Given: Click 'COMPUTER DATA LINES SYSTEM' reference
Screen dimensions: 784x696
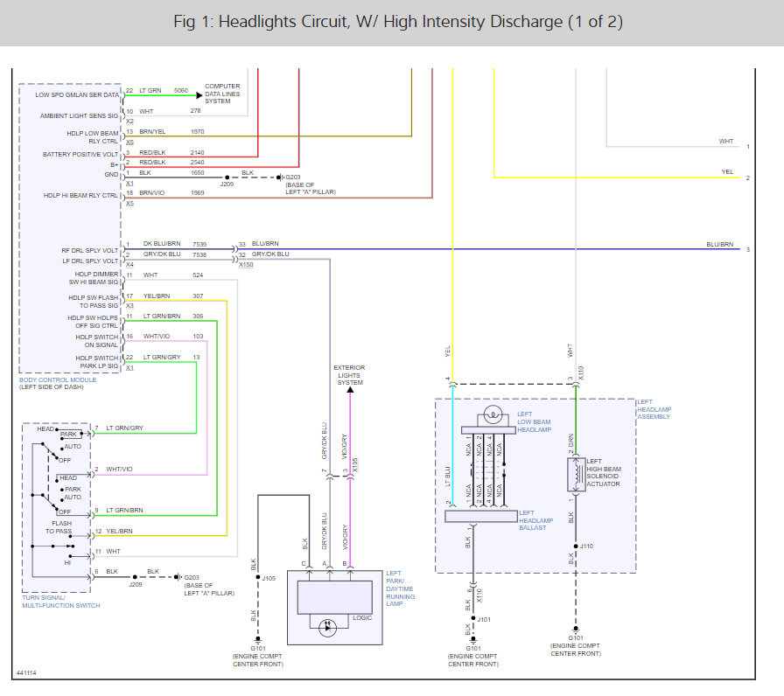Looking at the screenshot, I should coord(222,94).
